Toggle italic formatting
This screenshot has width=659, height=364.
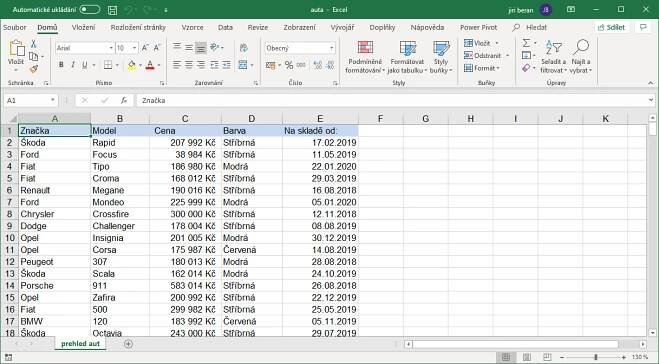tap(73, 65)
